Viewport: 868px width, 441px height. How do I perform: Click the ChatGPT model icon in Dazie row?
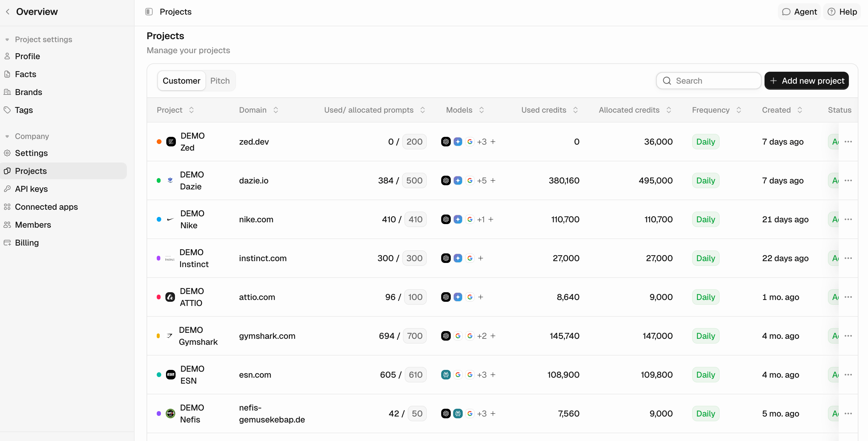[446, 180]
